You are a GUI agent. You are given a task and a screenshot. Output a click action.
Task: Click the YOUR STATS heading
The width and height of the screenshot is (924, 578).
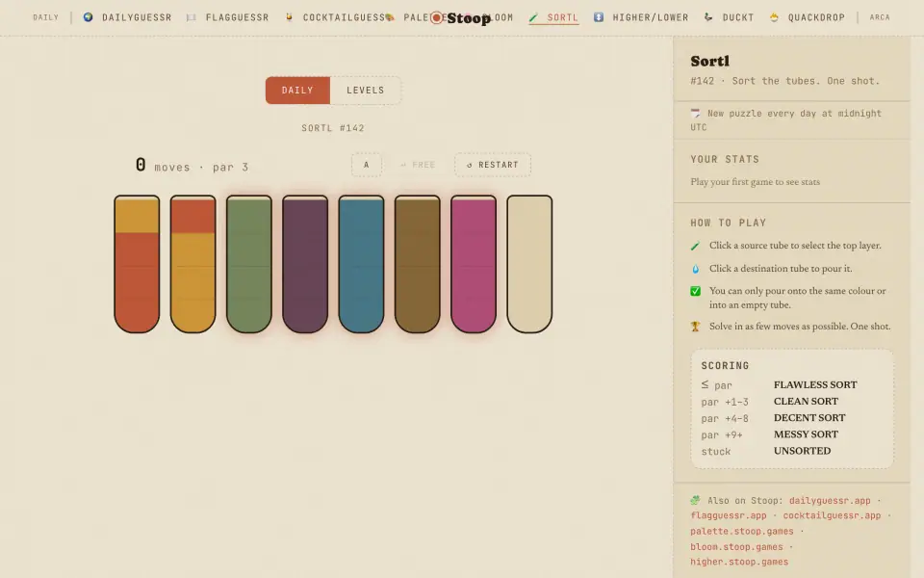(725, 159)
